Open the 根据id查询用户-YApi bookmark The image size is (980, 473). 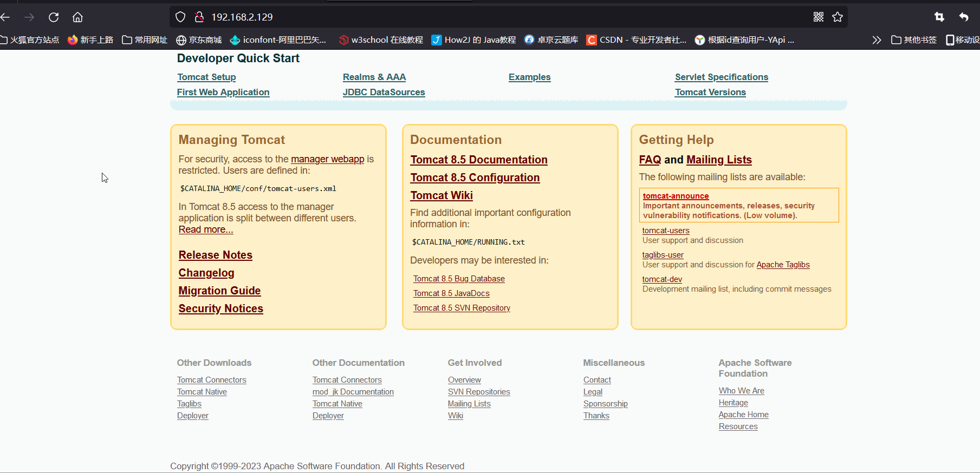pos(745,40)
